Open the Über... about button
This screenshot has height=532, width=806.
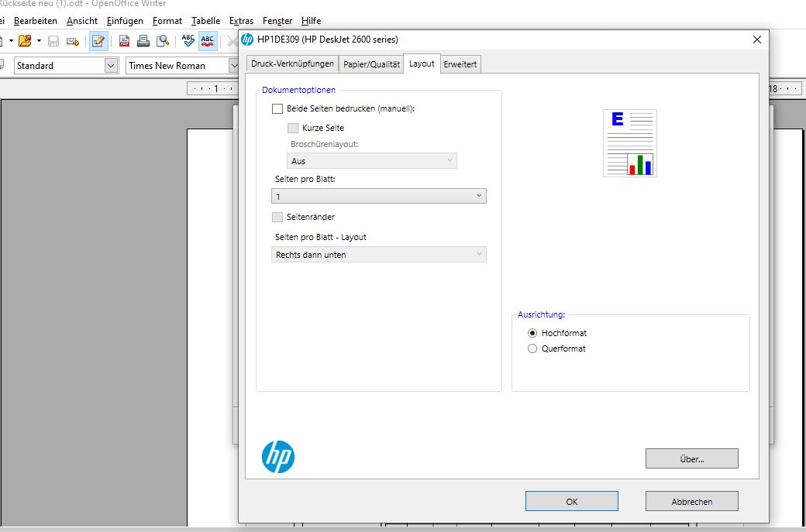click(x=692, y=458)
